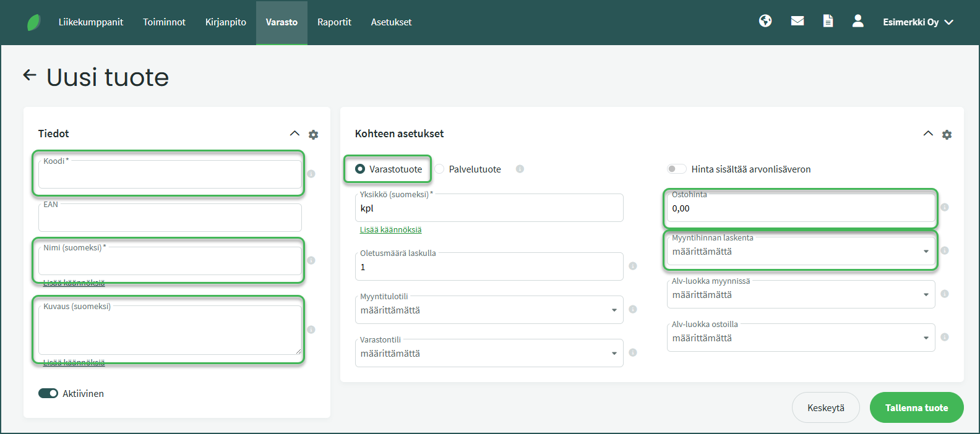
Task: Collapse the Tiedot panel chevron
Action: (x=294, y=134)
